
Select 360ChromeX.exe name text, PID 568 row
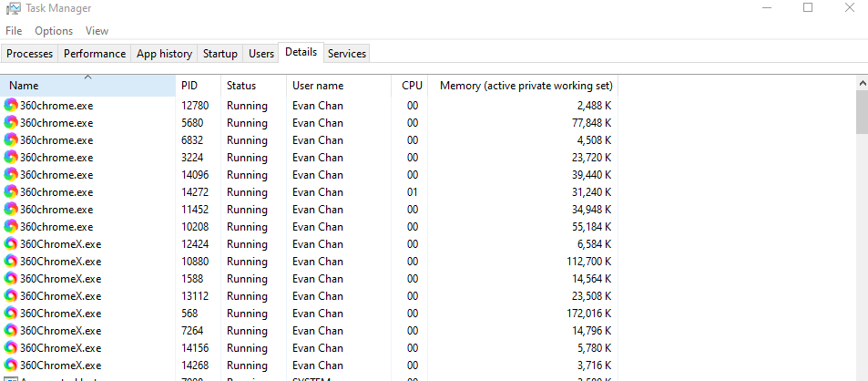pos(61,314)
